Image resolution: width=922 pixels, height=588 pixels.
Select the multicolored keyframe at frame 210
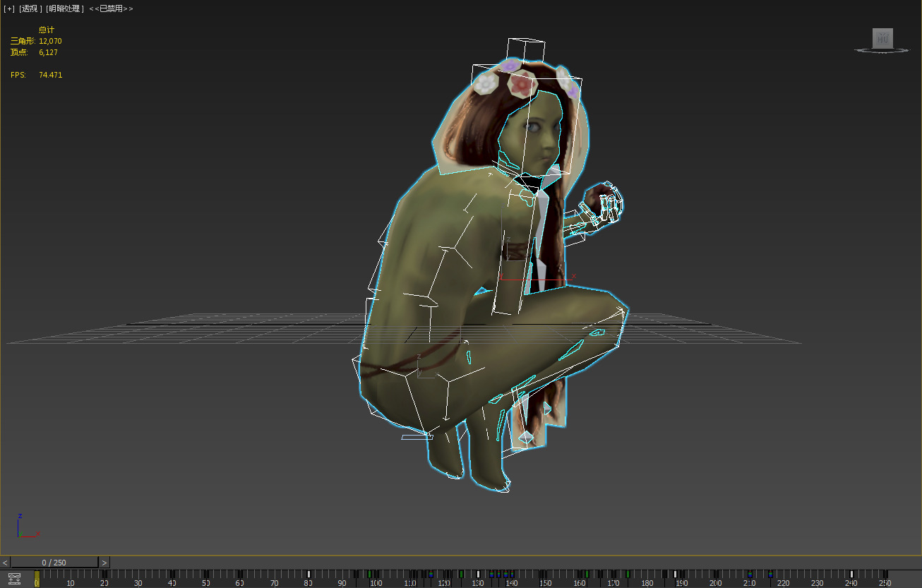750,575
